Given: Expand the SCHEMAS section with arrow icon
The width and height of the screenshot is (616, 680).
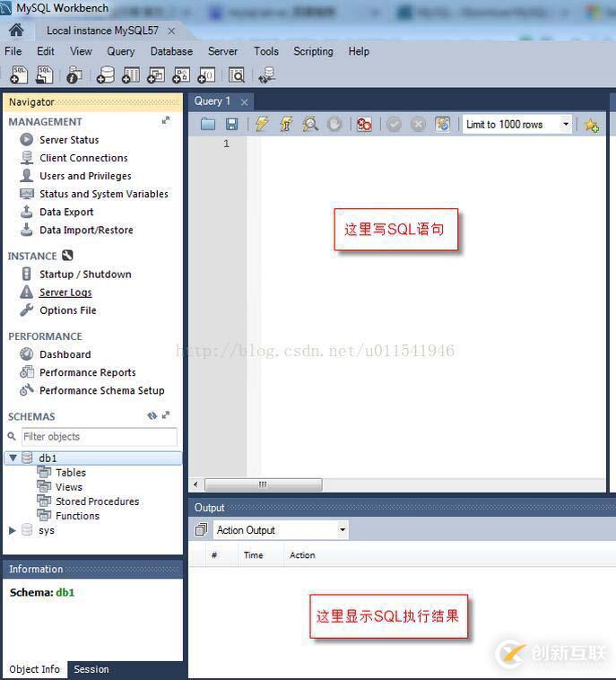Looking at the screenshot, I should coord(166,415).
